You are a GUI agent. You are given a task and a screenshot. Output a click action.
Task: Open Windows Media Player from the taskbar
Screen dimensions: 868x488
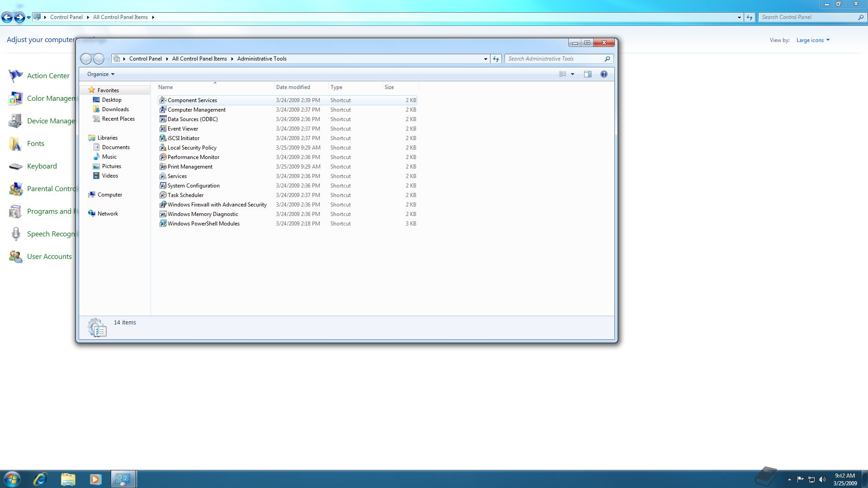[x=95, y=479]
